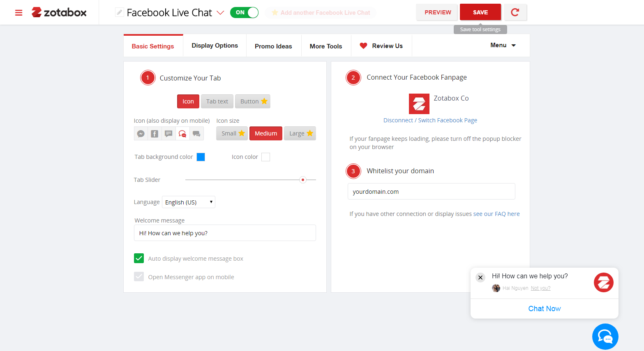Click the refresh icon next to Save
The image size is (644, 351).
tap(515, 12)
